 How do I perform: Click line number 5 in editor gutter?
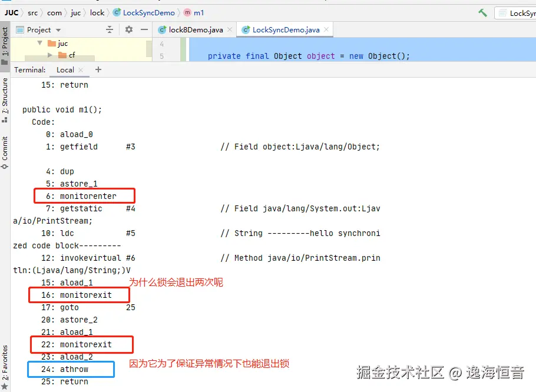point(162,56)
